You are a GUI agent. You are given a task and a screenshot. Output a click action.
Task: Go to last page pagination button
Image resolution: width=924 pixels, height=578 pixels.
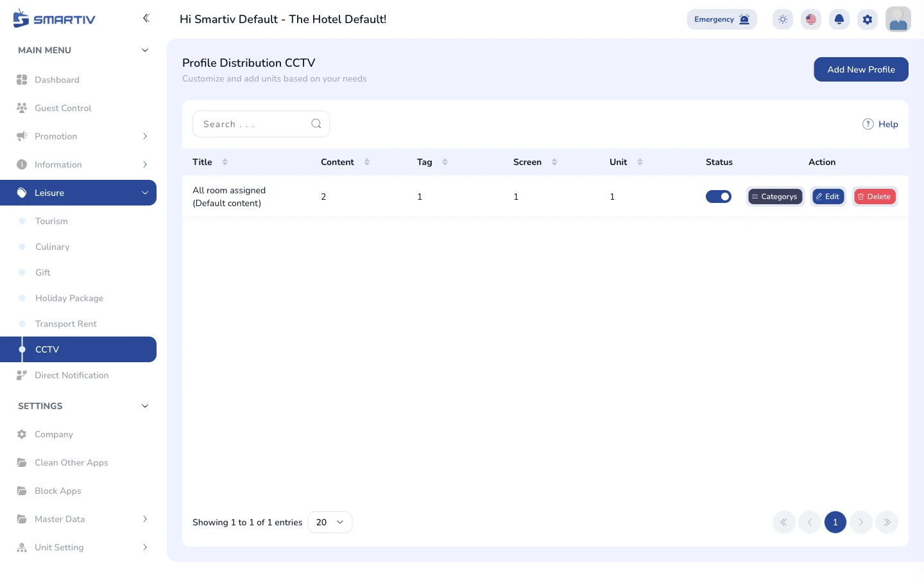tap(887, 522)
